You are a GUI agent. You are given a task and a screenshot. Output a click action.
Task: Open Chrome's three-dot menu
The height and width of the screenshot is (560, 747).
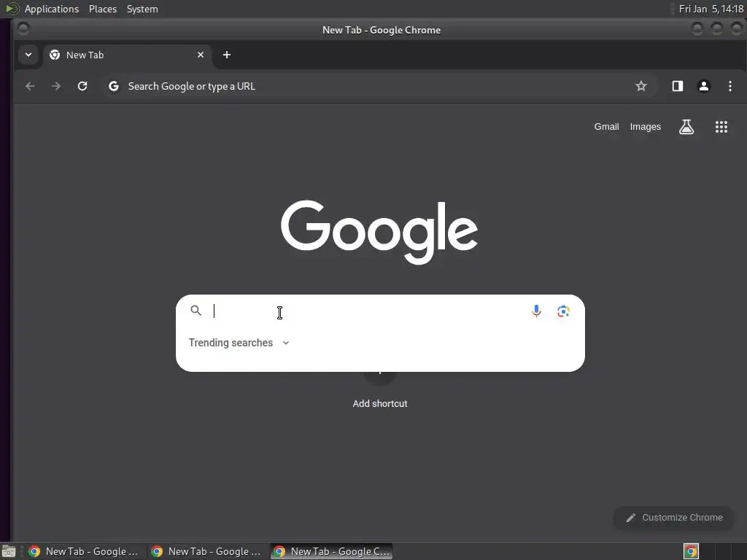(x=729, y=86)
